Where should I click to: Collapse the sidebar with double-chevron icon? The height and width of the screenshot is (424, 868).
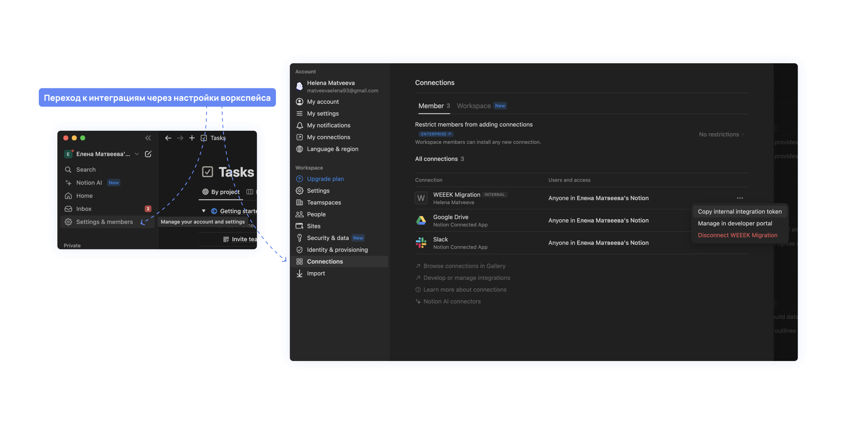click(148, 138)
